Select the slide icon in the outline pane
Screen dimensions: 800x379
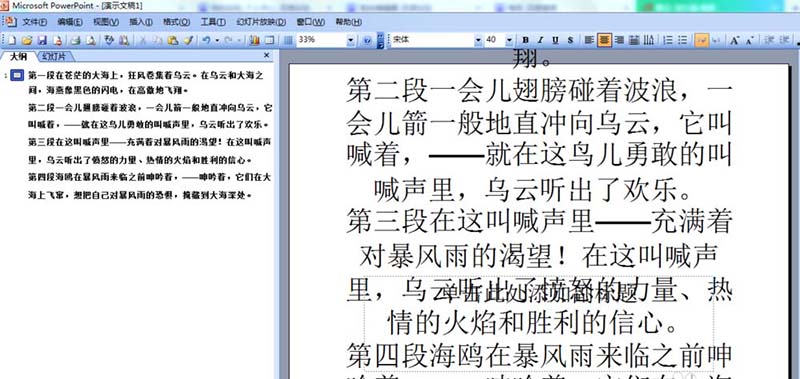tap(17, 75)
